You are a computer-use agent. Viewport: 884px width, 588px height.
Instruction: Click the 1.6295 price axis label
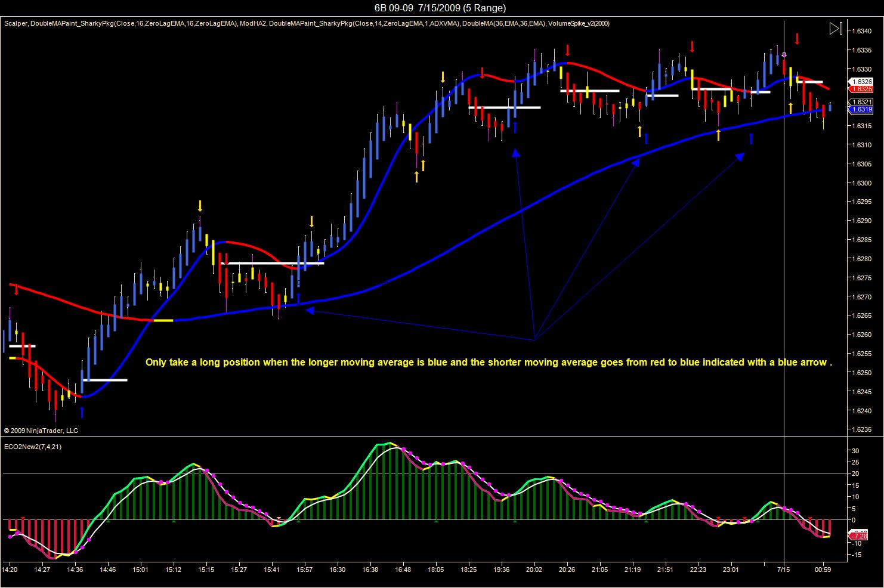click(862, 202)
